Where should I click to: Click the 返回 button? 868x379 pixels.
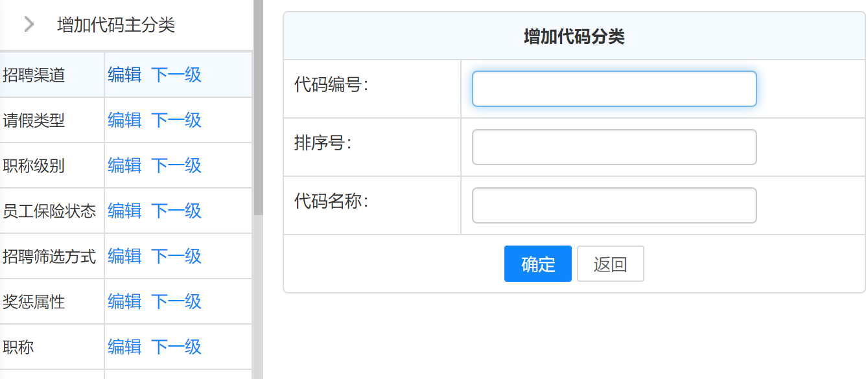pyautogui.click(x=610, y=264)
